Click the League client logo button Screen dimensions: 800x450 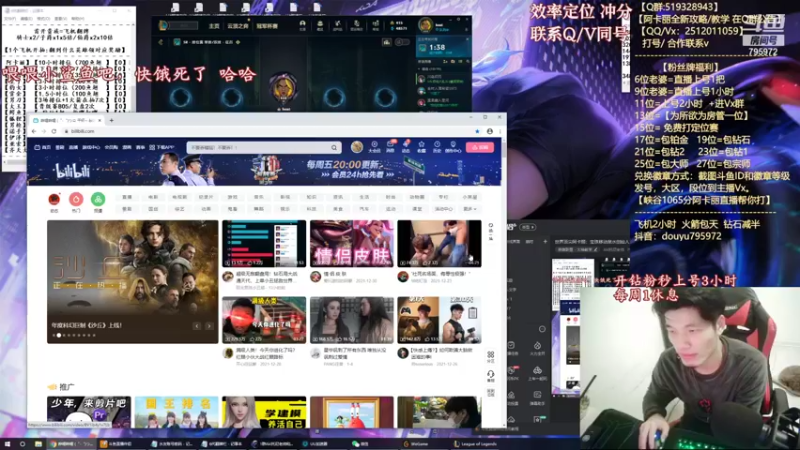tap(164, 25)
